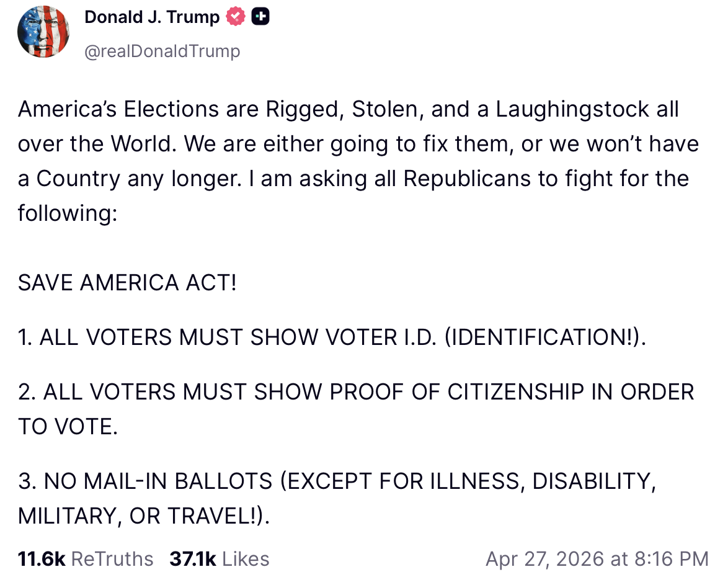The width and height of the screenshot is (728, 572).
Task: Click the word following: in the post
Action: (x=67, y=213)
